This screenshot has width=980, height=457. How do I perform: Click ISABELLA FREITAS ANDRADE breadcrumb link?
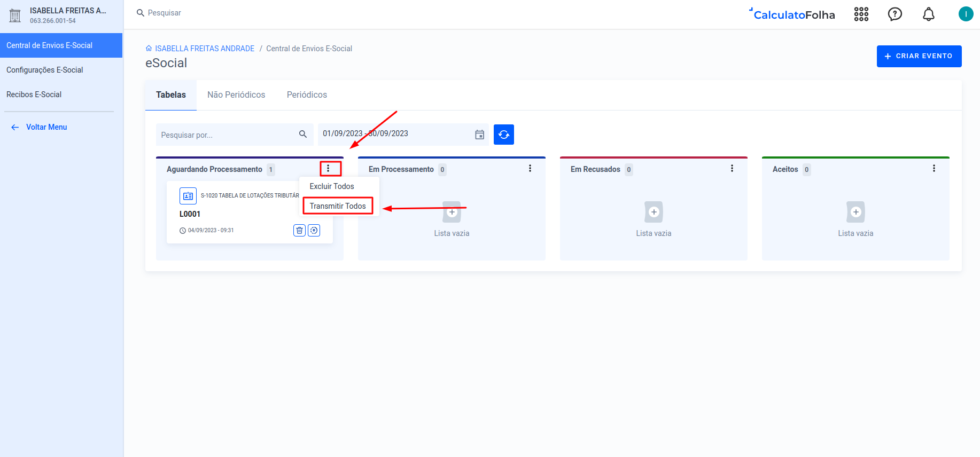click(x=205, y=49)
